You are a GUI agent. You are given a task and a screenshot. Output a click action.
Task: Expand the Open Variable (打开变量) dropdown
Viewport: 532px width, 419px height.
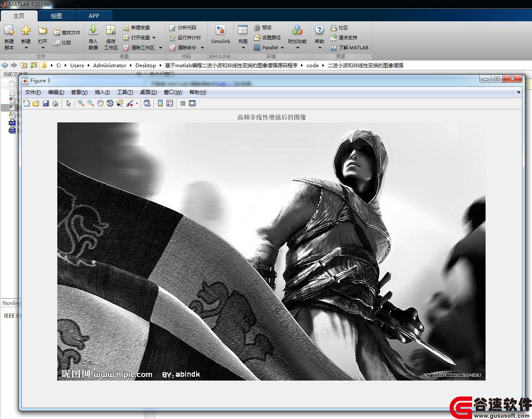point(154,38)
